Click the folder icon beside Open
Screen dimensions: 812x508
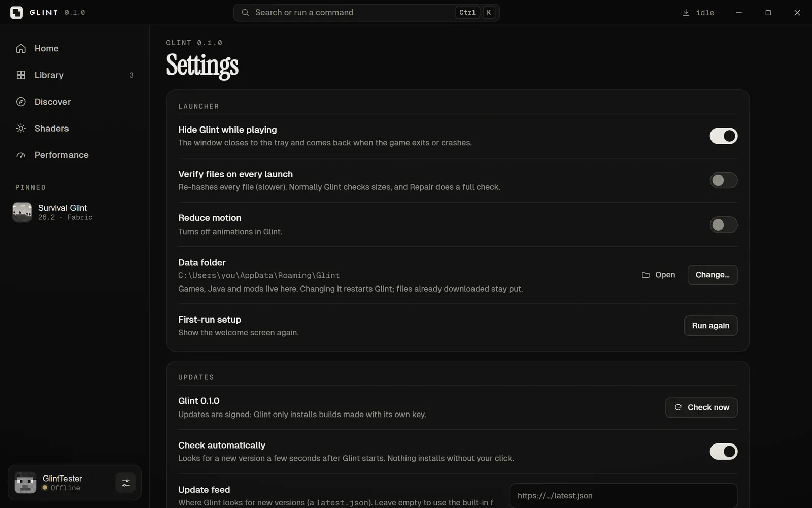[x=646, y=275]
